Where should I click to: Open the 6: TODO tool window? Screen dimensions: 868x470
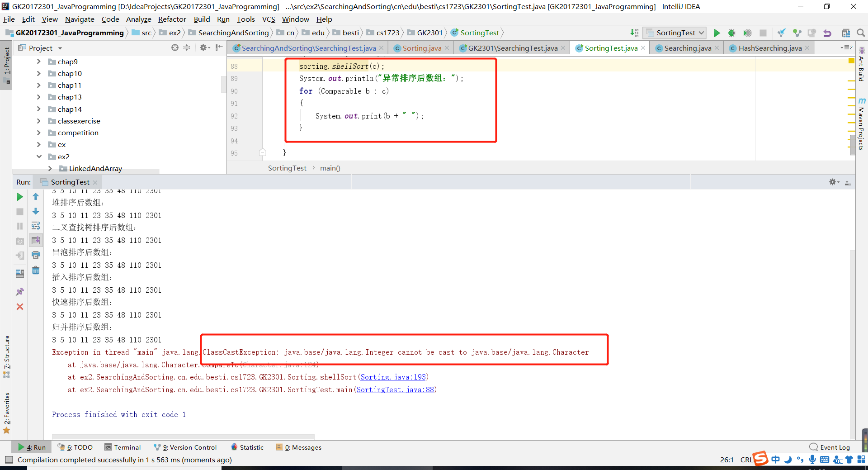pos(75,447)
